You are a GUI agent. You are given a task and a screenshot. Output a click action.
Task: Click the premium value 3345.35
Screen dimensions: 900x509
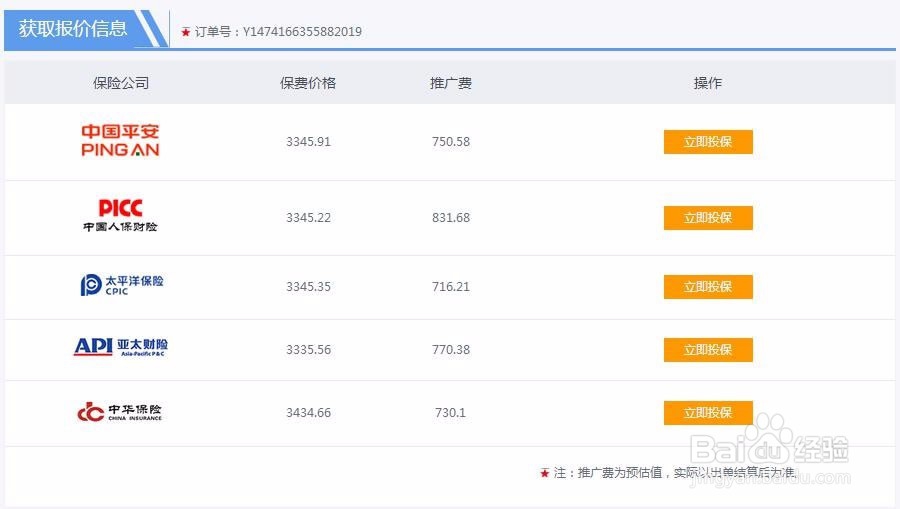[308, 286]
